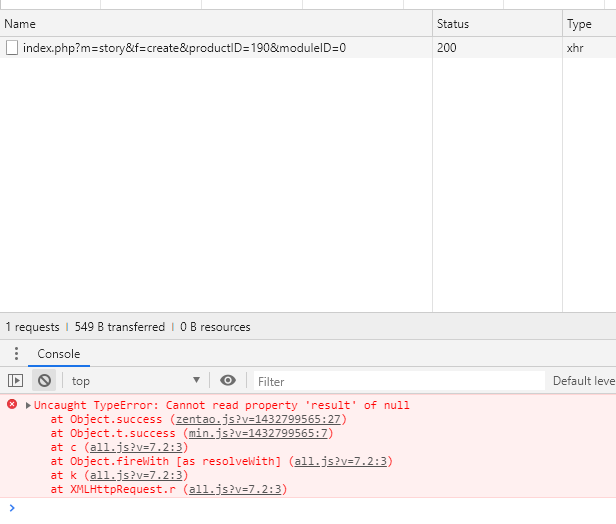Open the 'top' JavaScript context dropdown
This screenshot has width=616, height=524.
[135, 381]
